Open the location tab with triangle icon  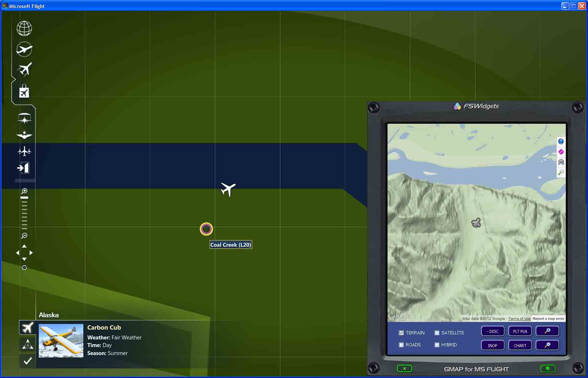[x=27, y=344]
